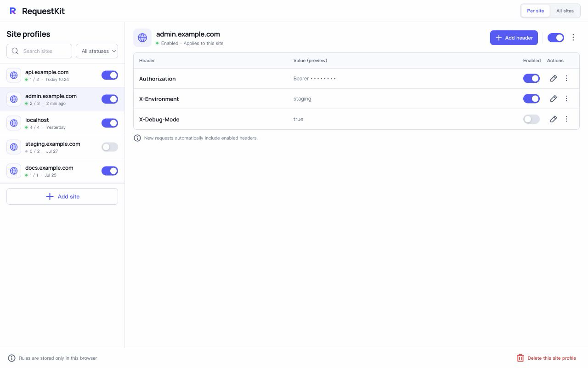Switch to the Per site tab

click(x=536, y=11)
